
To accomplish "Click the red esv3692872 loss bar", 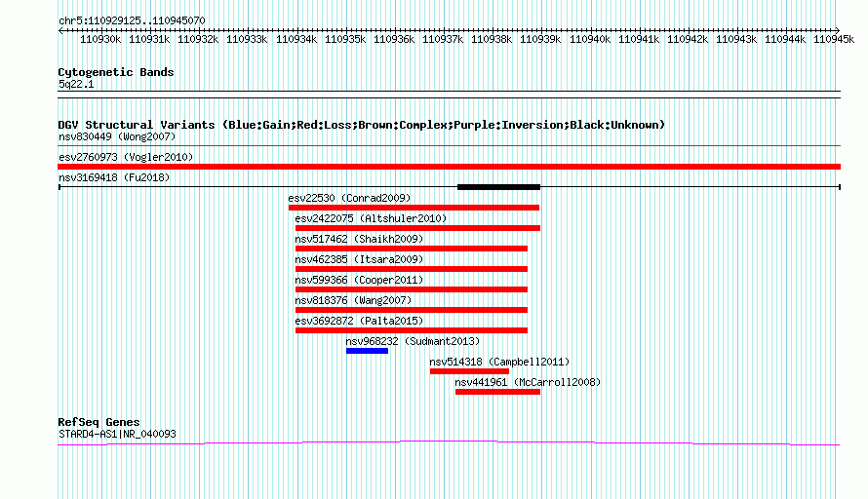I will (x=412, y=330).
